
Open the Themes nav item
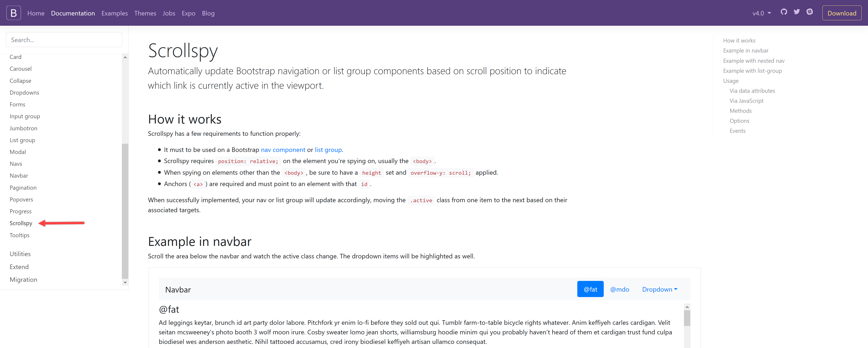(x=145, y=13)
